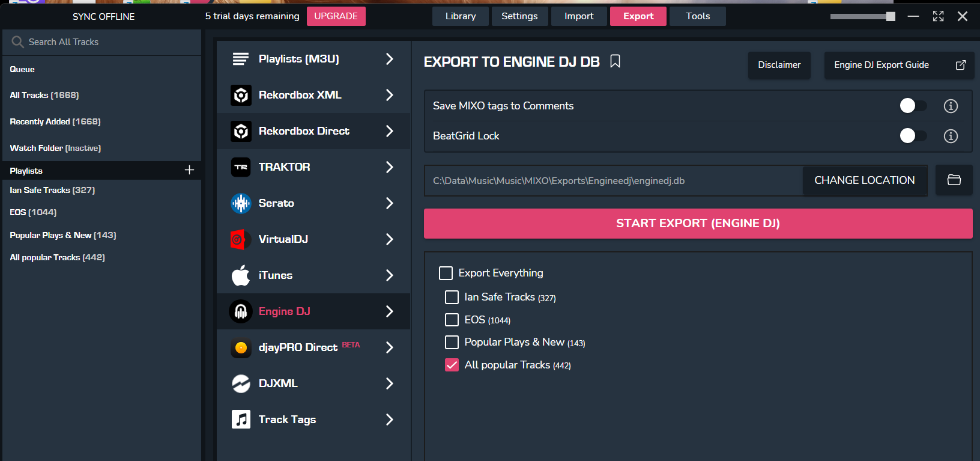980x461 pixels.
Task: Expand the TRAKTOR chevron
Action: click(390, 167)
